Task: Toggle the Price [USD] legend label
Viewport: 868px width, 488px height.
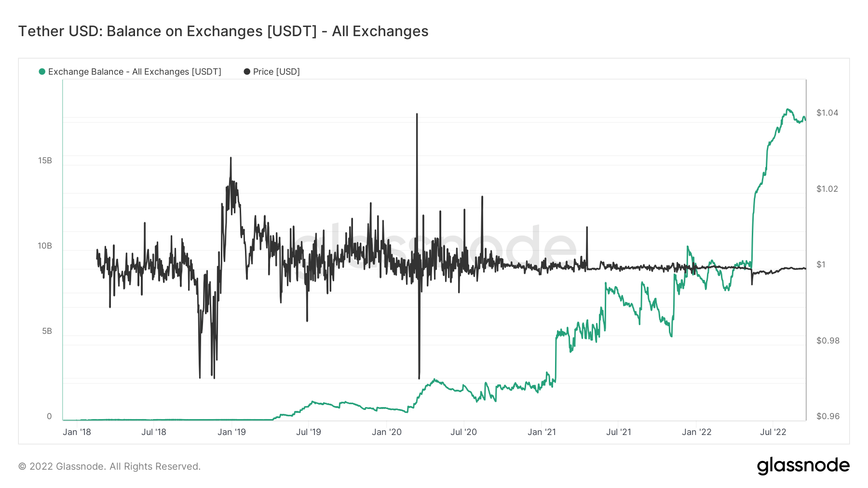Action: tap(276, 72)
